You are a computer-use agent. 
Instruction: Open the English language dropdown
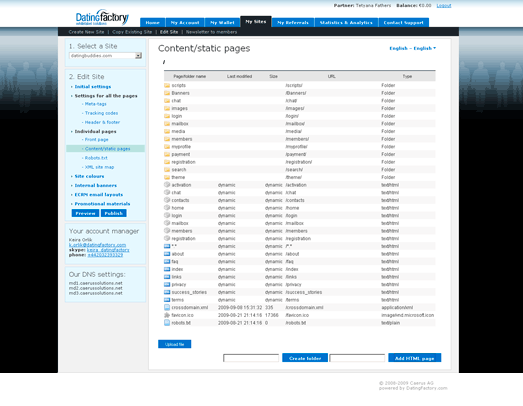413,48
